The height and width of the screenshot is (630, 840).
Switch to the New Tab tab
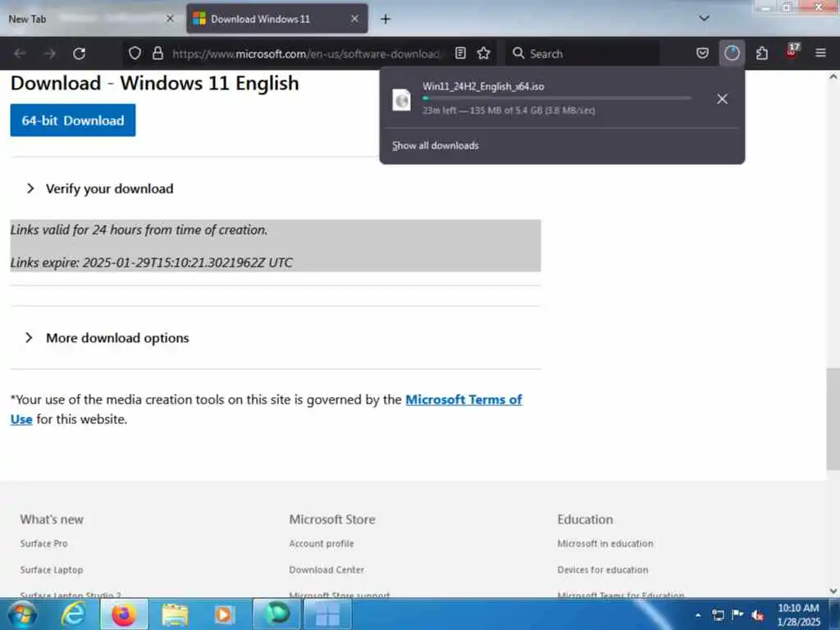pyautogui.click(x=89, y=19)
